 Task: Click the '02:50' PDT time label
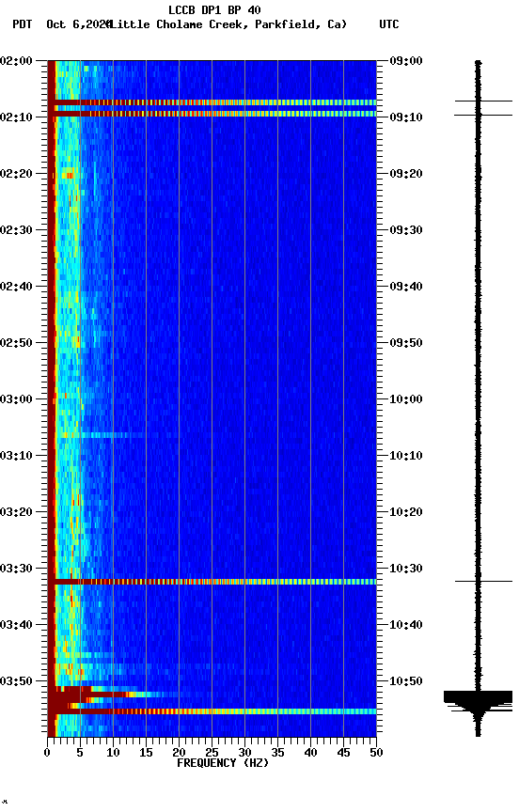[16, 343]
